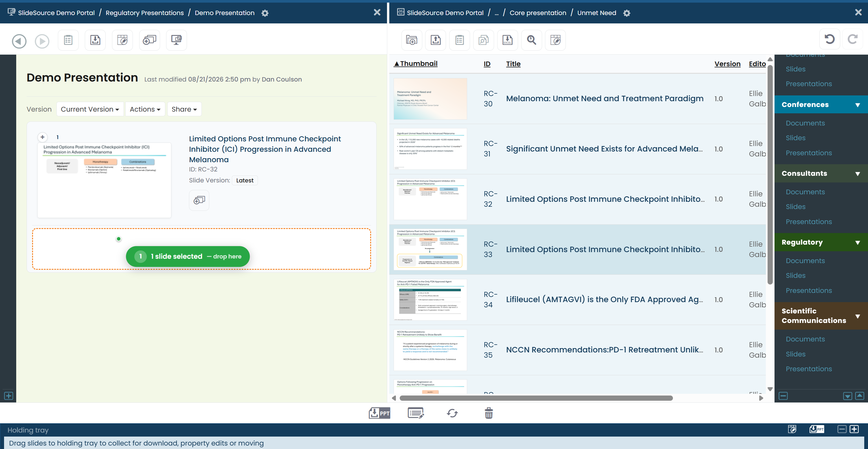Click plus icon at bottom-left sidebar
Screen dimensions: 868x449
tap(8, 396)
